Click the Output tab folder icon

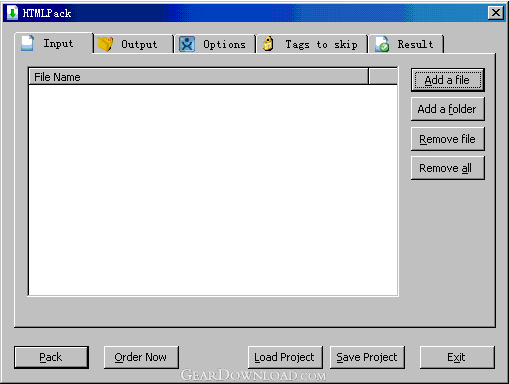(105, 44)
